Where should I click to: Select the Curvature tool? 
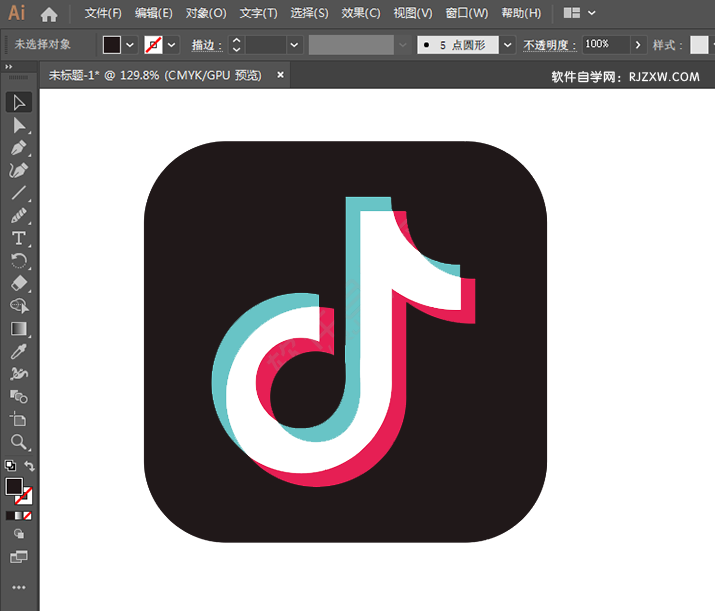click(19, 171)
